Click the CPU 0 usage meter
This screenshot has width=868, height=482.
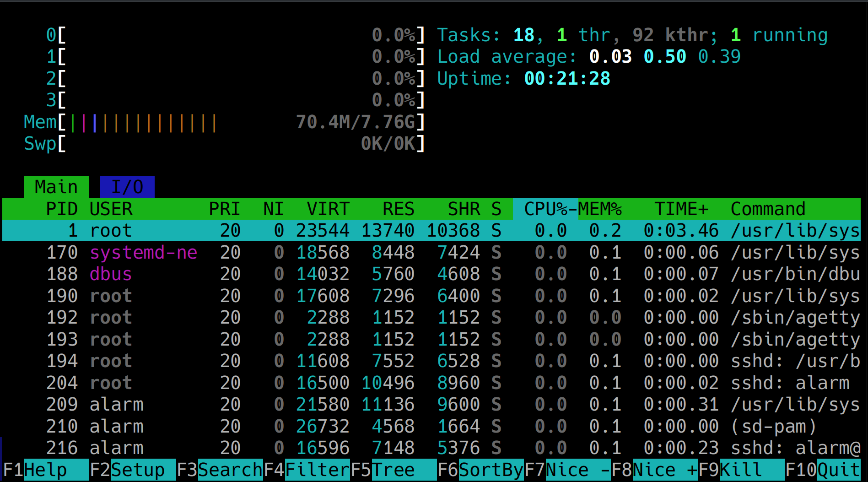tap(236, 35)
